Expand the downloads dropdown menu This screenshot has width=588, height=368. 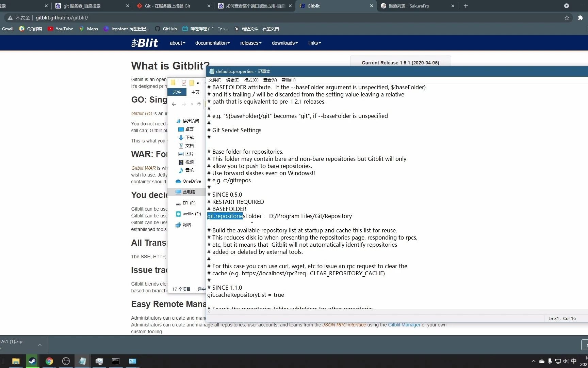tap(285, 43)
